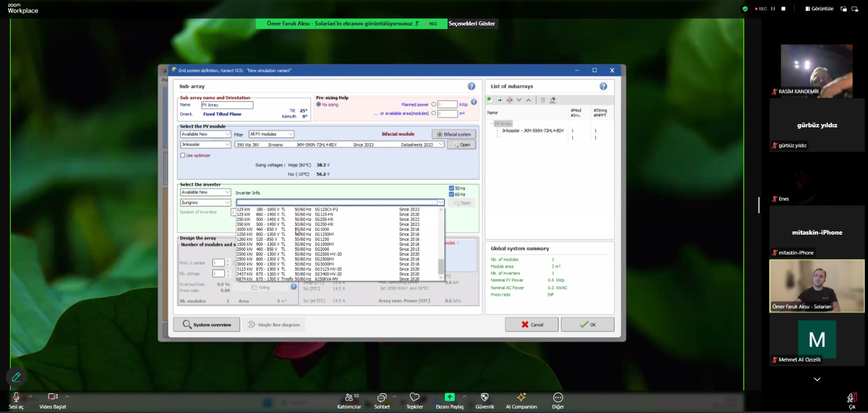Viewport: 868px width, 413px height.
Task: Select the No sizing radio button
Action: (x=319, y=105)
